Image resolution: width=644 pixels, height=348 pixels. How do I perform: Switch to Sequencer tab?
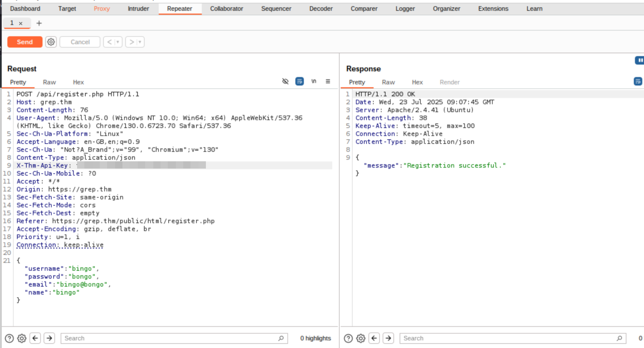[x=276, y=9]
